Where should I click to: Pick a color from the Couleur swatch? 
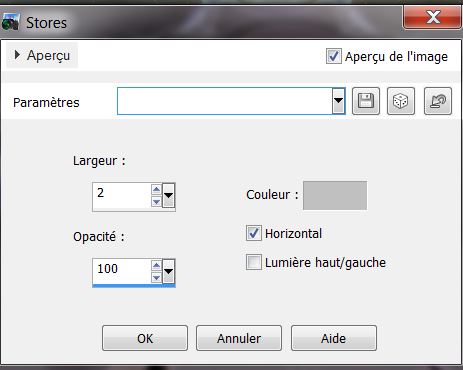335,195
